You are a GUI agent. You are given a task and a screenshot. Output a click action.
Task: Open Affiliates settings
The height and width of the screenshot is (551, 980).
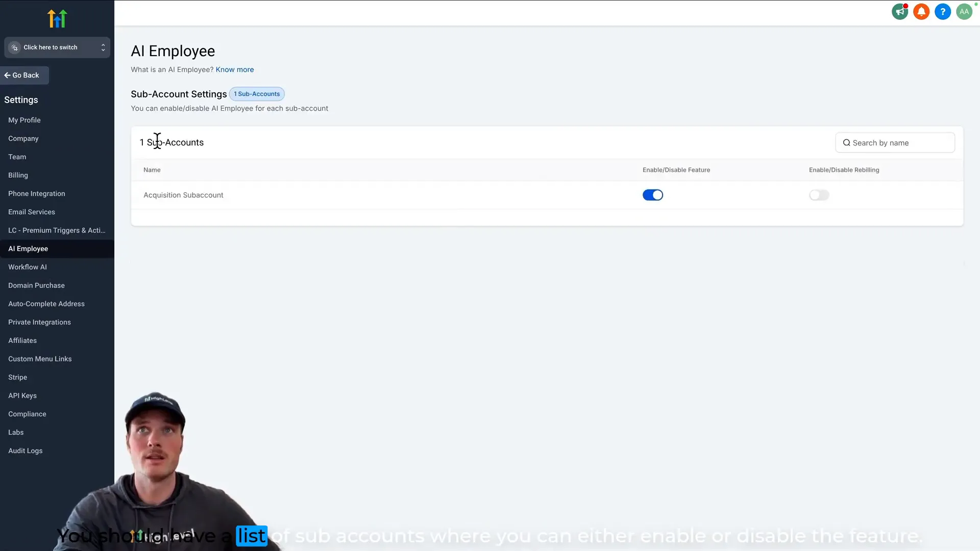(22, 340)
